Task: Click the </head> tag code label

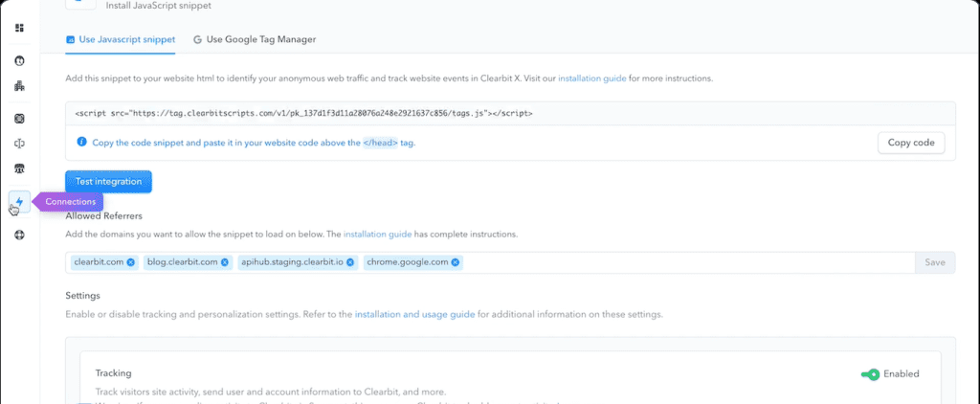Action: pos(380,143)
